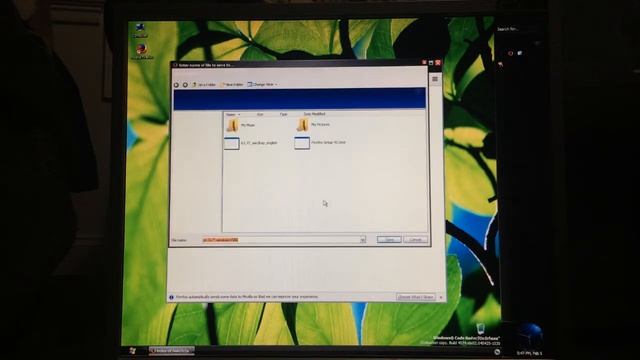640x360 pixels.
Task: Click the Choose What I Share button
Action: pos(416,297)
